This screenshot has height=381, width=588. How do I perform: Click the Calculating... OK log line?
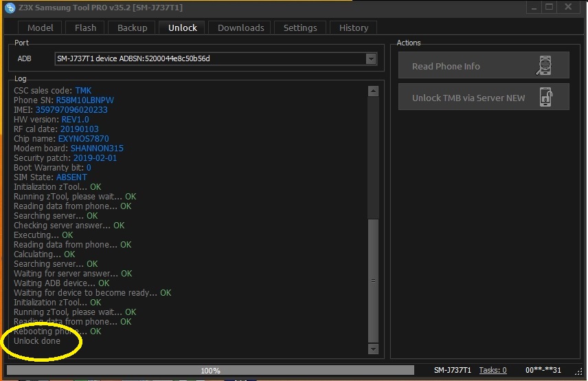[x=44, y=254]
